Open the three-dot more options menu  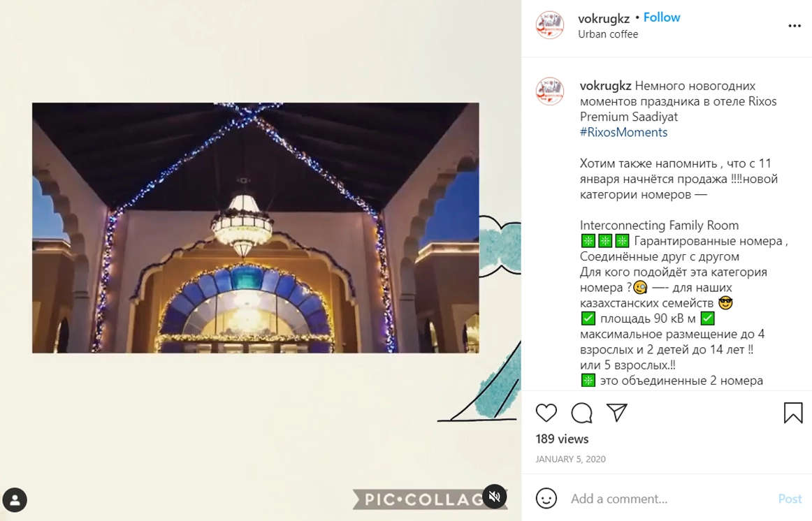pos(795,26)
